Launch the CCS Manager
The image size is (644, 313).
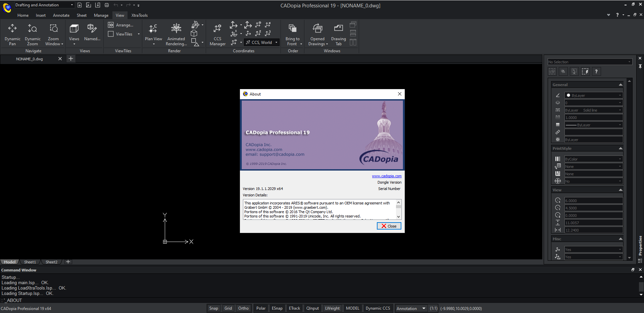click(217, 34)
